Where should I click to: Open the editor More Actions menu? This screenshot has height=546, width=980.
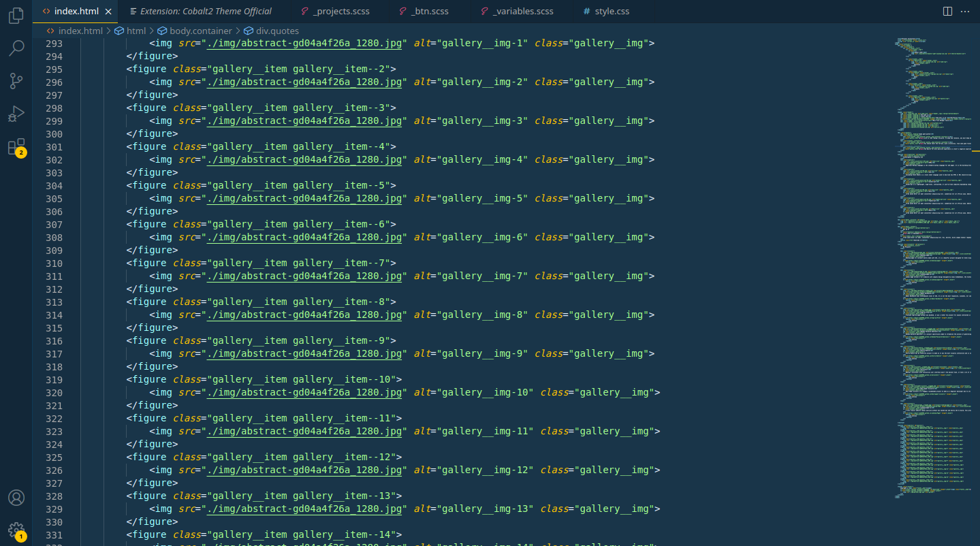[965, 11]
